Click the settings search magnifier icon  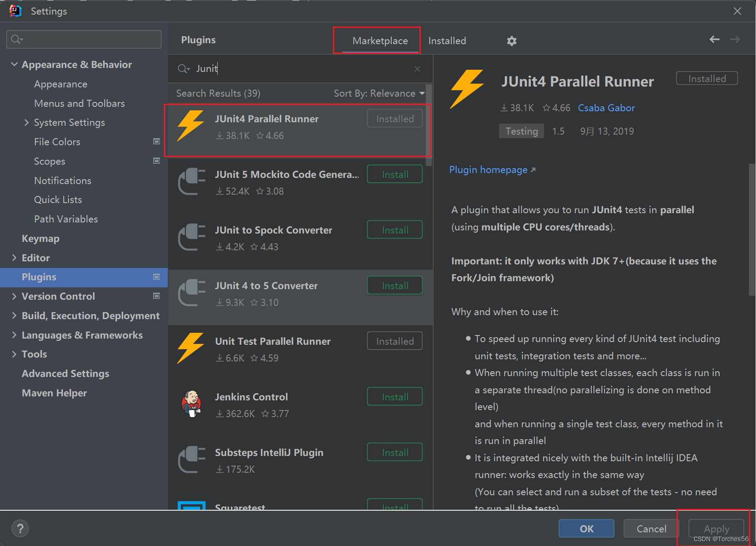[x=17, y=39]
